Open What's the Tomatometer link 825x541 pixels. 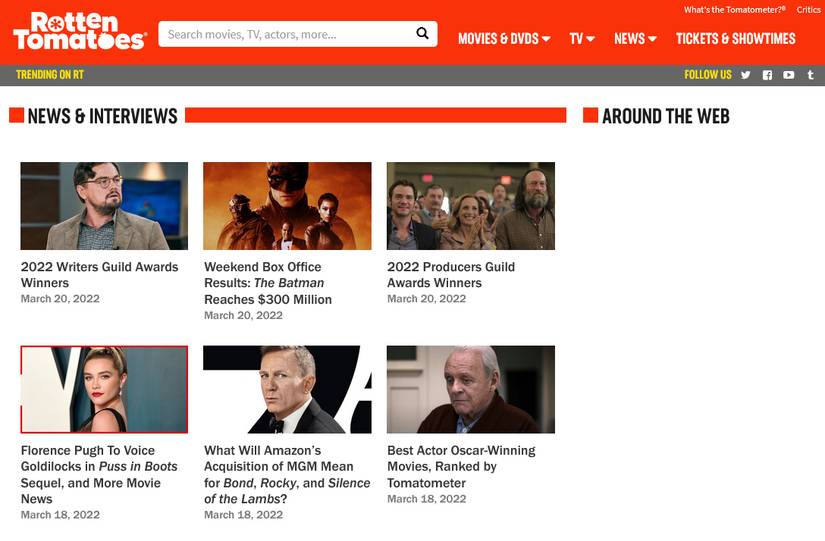[735, 9]
